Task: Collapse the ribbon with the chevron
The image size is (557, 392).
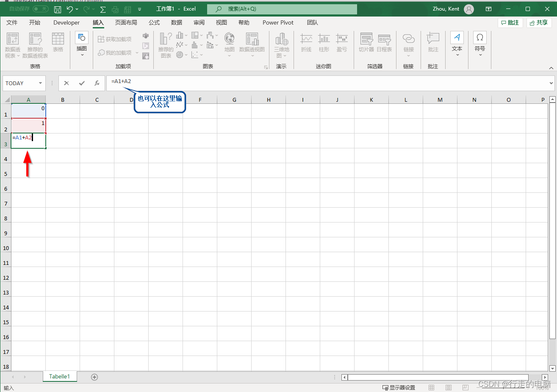Action: [551, 68]
